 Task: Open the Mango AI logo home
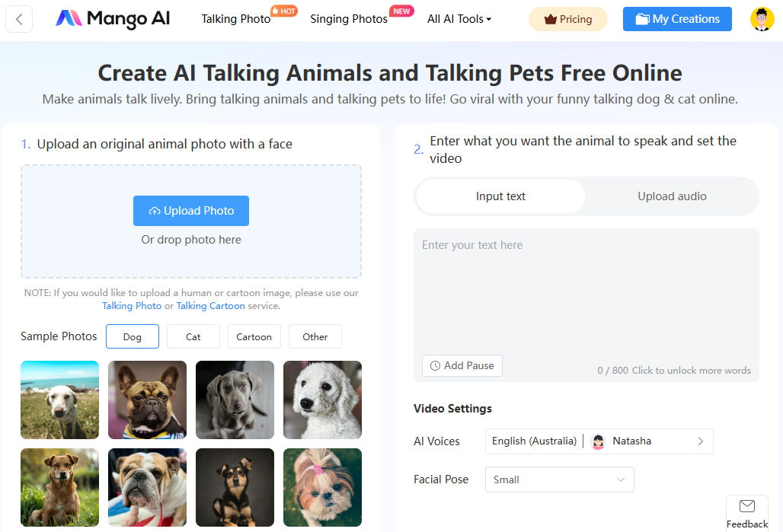coord(113,19)
